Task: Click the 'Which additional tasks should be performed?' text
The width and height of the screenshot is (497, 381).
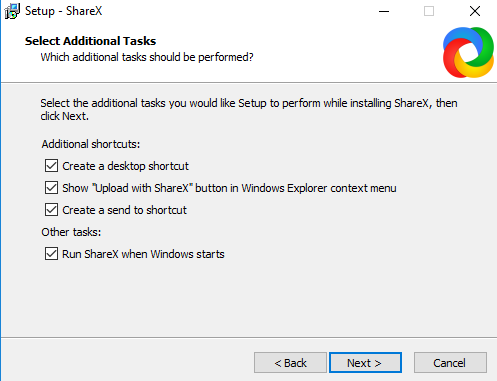Action: (147, 57)
